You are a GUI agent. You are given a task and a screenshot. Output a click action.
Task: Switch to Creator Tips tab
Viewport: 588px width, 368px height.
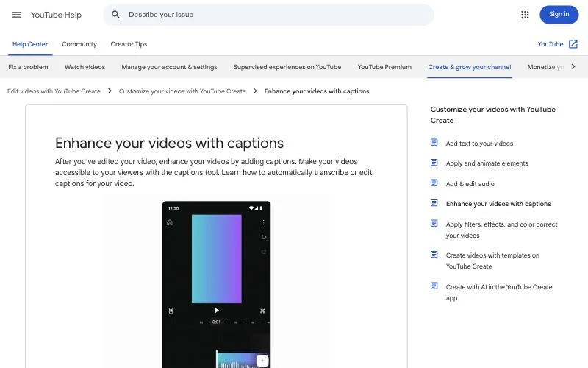[x=129, y=44]
